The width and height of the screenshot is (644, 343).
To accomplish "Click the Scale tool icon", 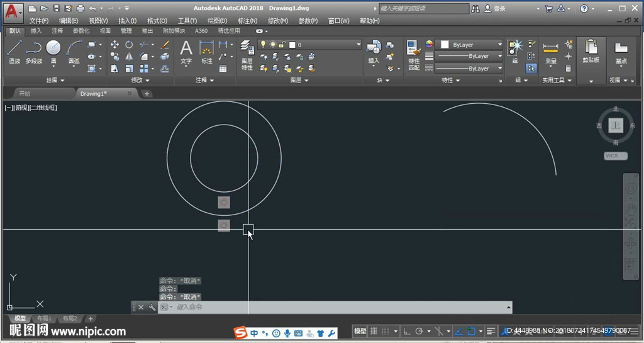I will coord(129,69).
